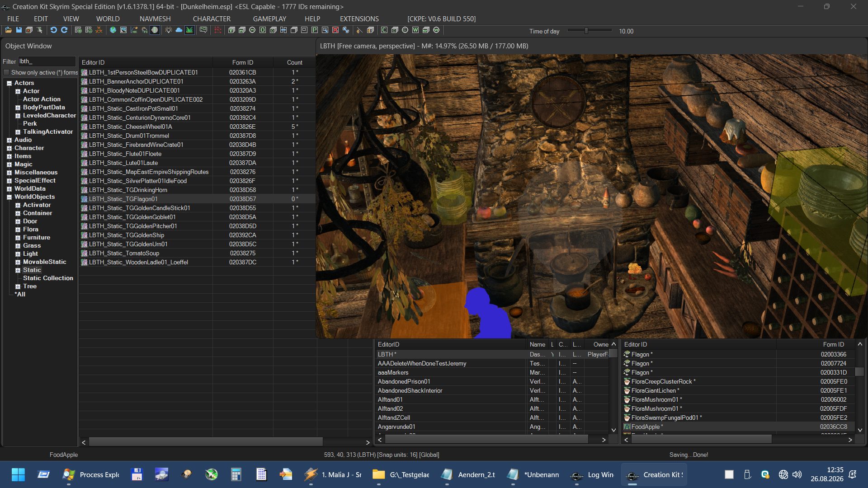Click the HK havok toolbar icon

pos(134,30)
